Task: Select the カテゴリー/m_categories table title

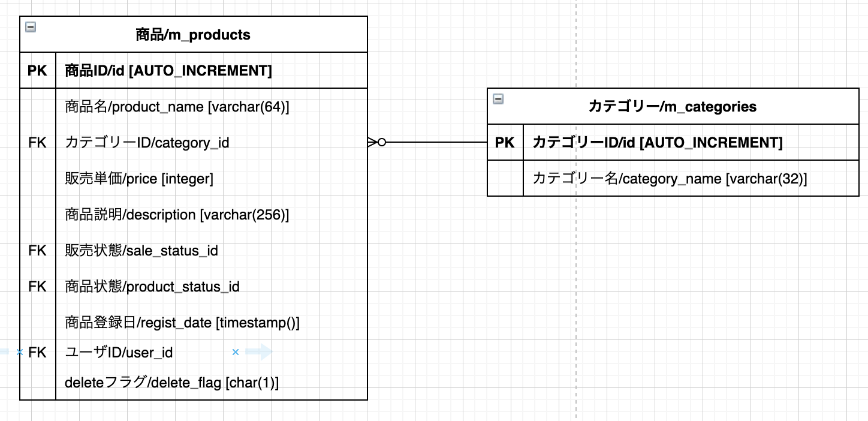Action: [x=673, y=106]
